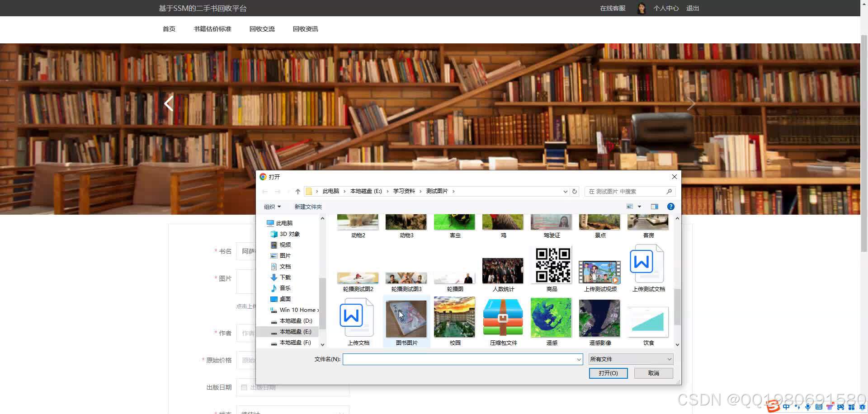Screen dimensions: 868x414
Task: Click the forward navigation arrow in dialog
Action: [278, 192]
